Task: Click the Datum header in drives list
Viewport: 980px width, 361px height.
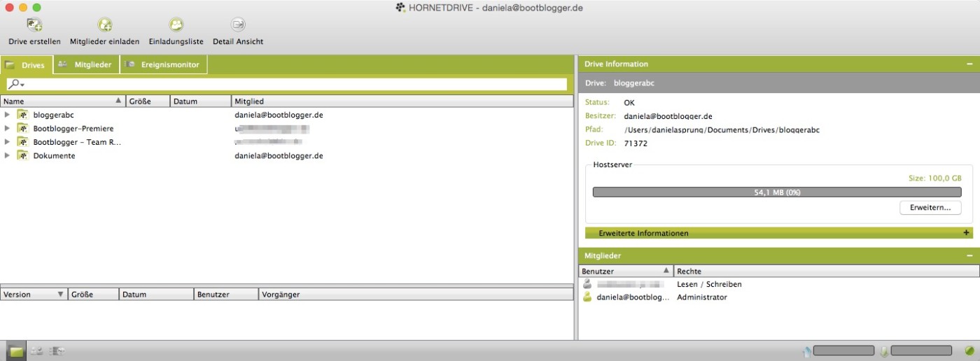Action: pyautogui.click(x=201, y=101)
